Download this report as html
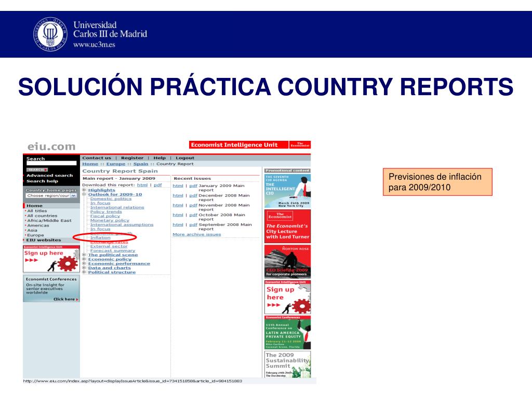The width and height of the screenshot is (532, 399). (x=142, y=185)
